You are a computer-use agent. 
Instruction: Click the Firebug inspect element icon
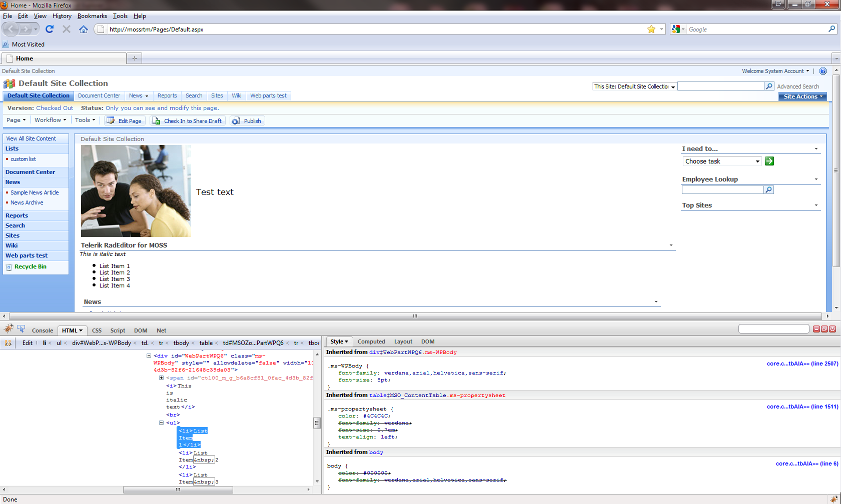[21, 328]
